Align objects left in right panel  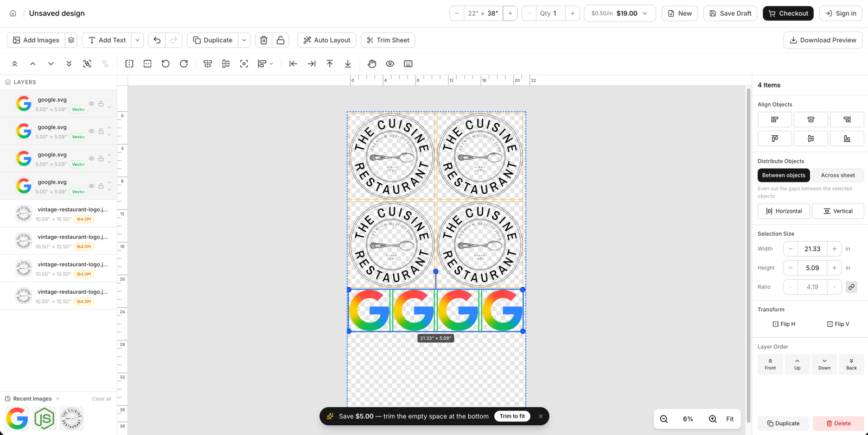pos(775,119)
